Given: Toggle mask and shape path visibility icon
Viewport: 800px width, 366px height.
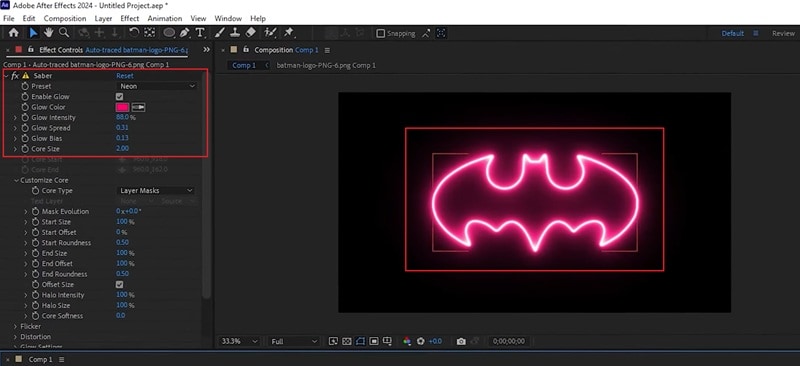Looking at the screenshot, I should click(x=360, y=341).
